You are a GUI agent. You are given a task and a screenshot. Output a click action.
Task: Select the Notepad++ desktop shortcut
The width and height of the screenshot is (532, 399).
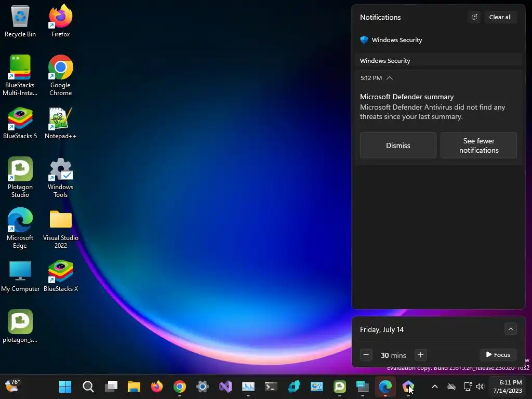coord(60,123)
